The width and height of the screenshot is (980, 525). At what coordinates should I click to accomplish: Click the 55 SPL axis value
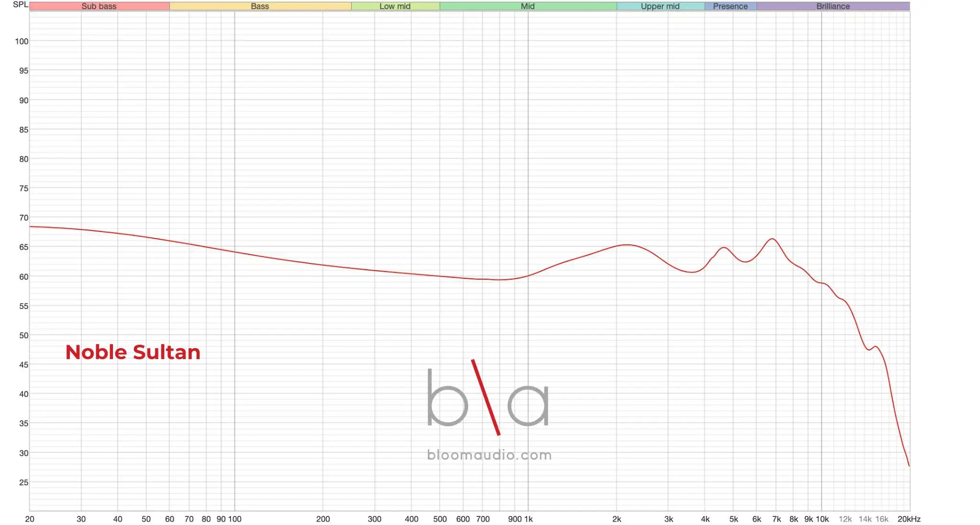(23, 306)
